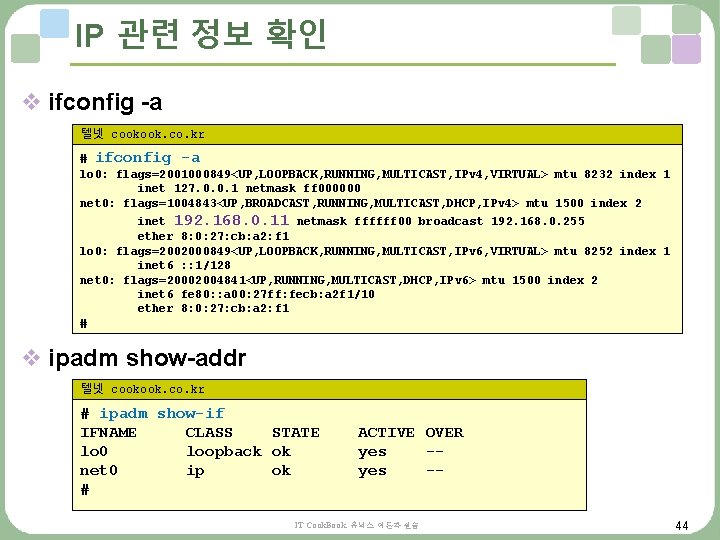The width and height of the screenshot is (720, 540).
Task: Click the "lo0" cell in the IFNAME column
Action: [94, 451]
